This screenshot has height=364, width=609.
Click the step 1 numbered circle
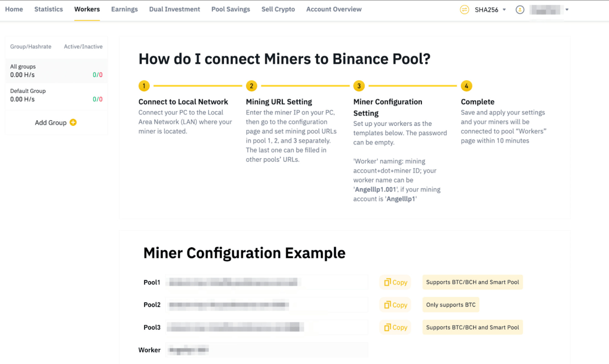pyautogui.click(x=144, y=86)
